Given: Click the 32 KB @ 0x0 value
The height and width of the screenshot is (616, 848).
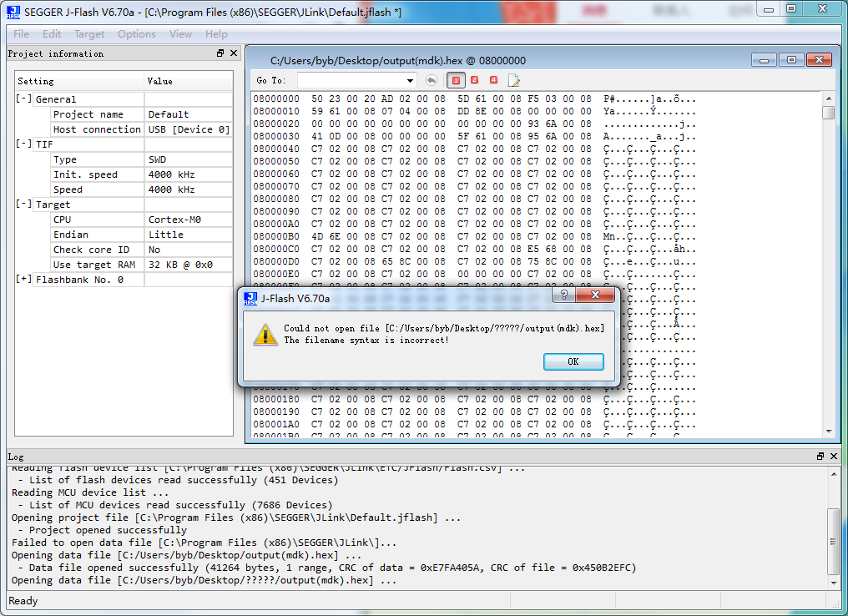Looking at the screenshot, I should click(x=180, y=265).
